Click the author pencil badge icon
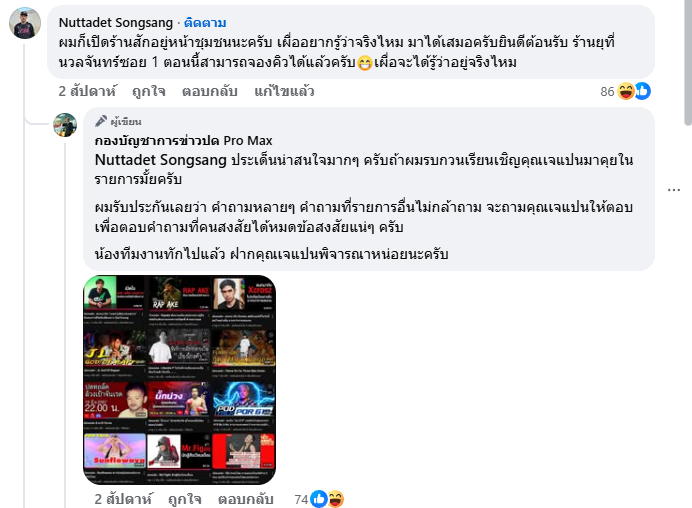 tap(101, 121)
